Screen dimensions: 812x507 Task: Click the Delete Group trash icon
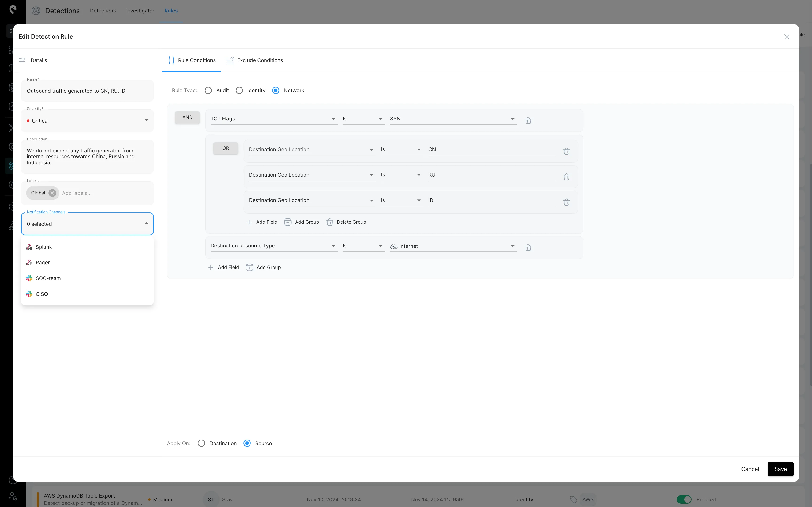(x=329, y=222)
